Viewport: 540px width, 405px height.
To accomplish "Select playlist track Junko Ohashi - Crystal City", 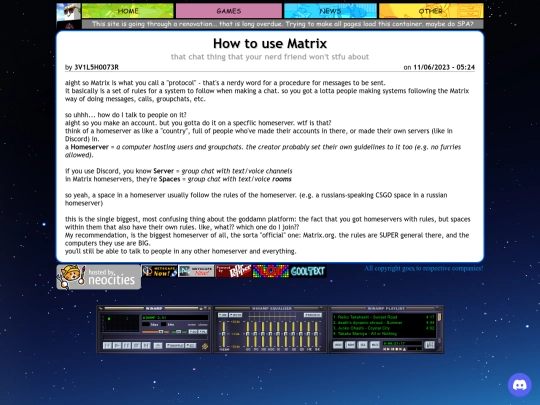I will (384, 328).
